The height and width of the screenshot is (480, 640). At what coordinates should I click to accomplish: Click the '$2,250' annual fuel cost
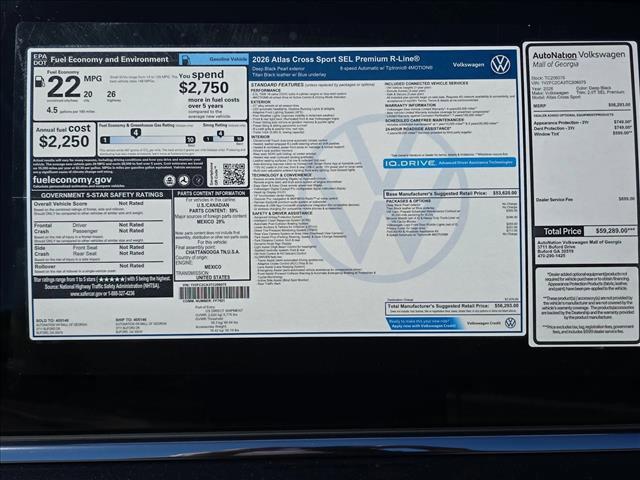point(64,142)
